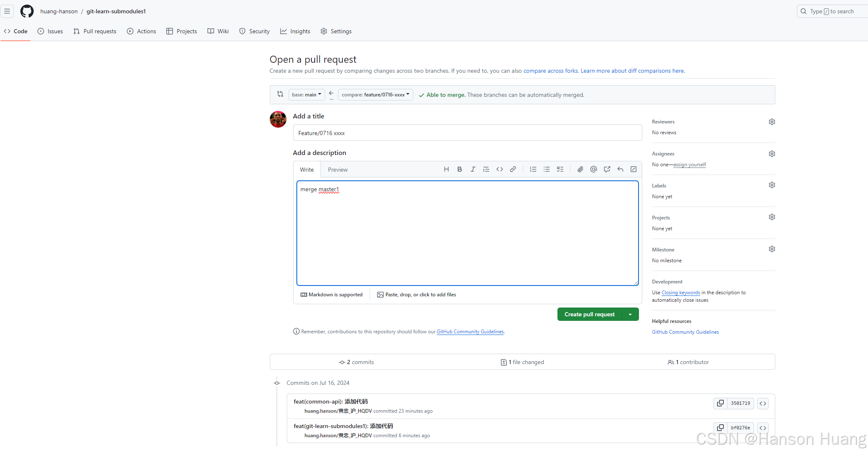Browse repository at commit bf0276e
Screen dimensions: 868x453
click(763, 428)
